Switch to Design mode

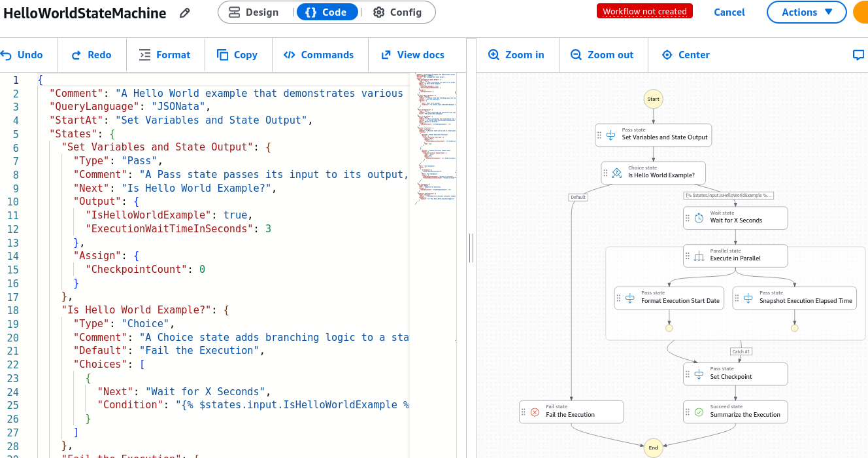[254, 12]
